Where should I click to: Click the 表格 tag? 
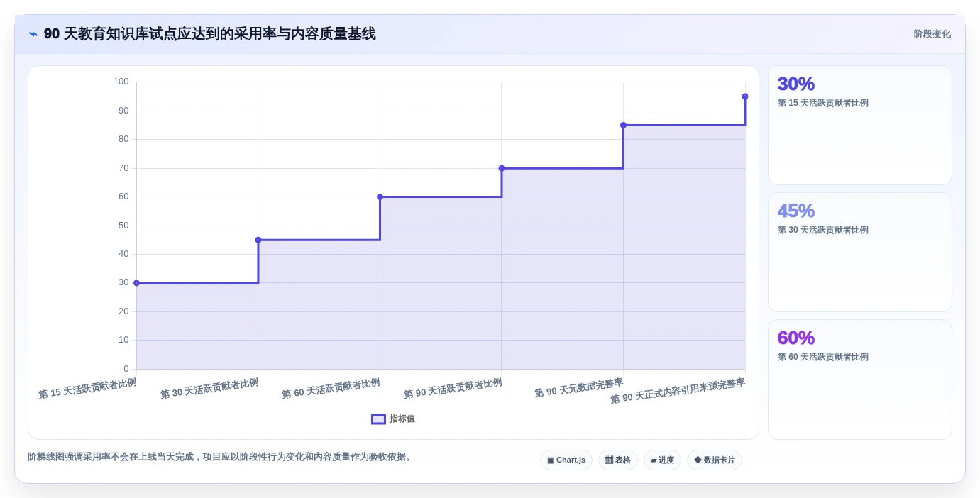coord(618,460)
